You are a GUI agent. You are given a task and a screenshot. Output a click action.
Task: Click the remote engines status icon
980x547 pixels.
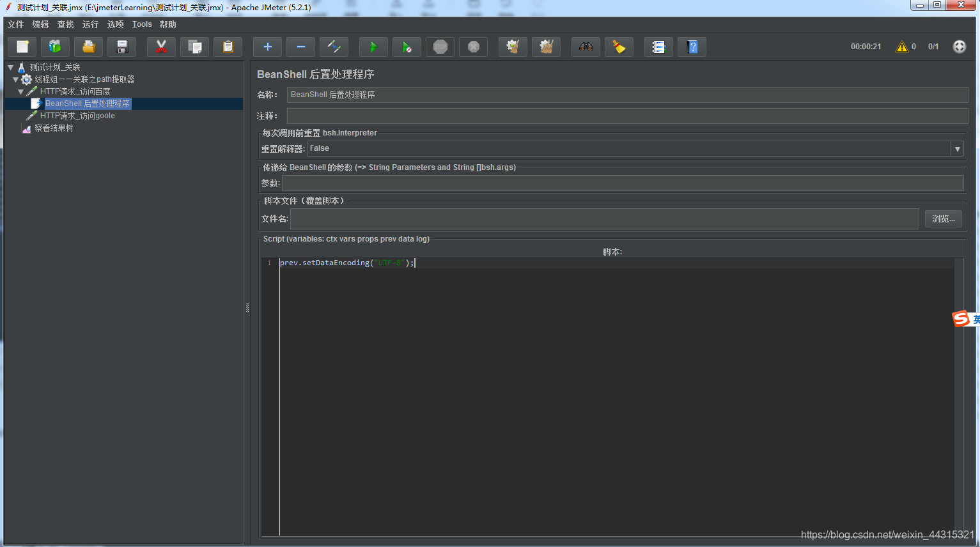click(959, 47)
